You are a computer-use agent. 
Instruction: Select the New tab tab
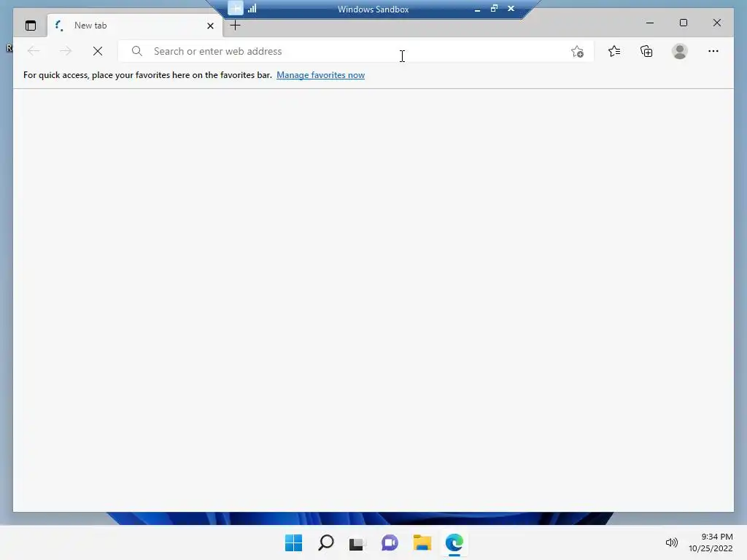(x=135, y=26)
